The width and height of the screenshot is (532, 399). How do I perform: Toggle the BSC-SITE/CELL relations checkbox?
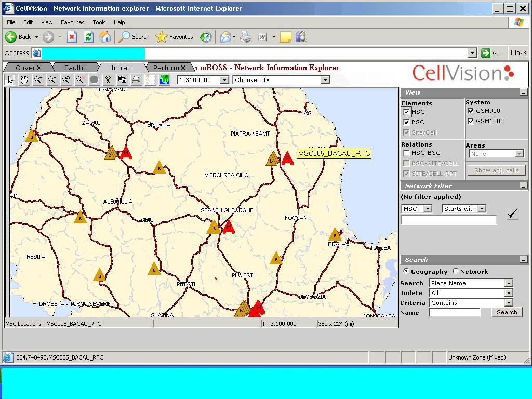406,163
